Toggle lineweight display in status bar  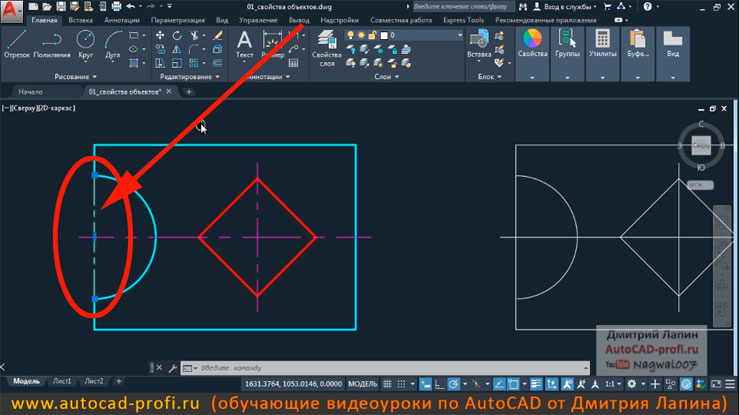click(536, 384)
